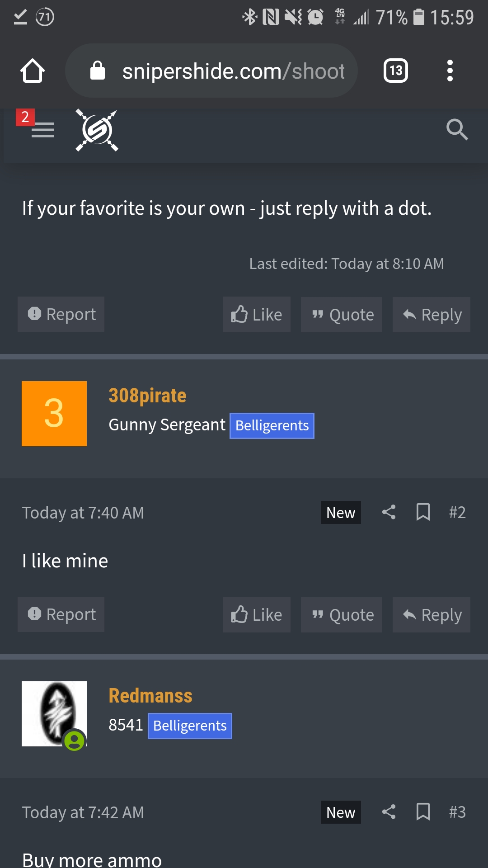Reply to 308pirate's post
The width and height of the screenshot is (488, 868).
tap(432, 615)
